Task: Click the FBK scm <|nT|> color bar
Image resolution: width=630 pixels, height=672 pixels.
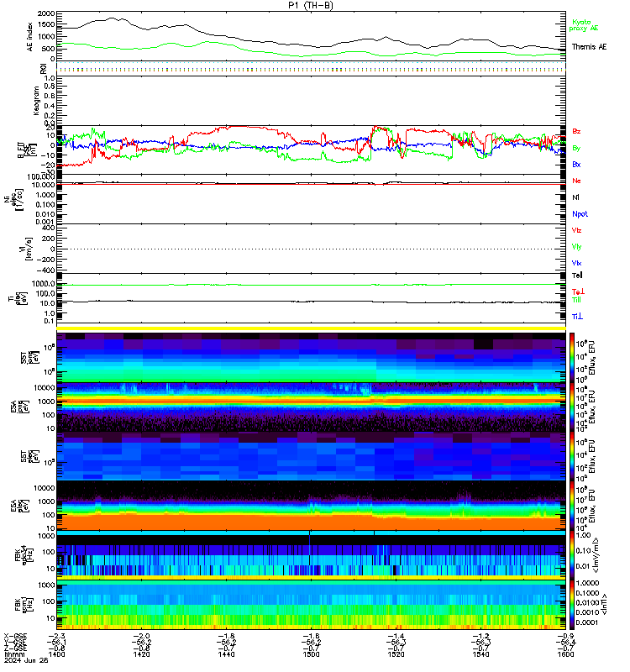Action: (x=572, y=605)
